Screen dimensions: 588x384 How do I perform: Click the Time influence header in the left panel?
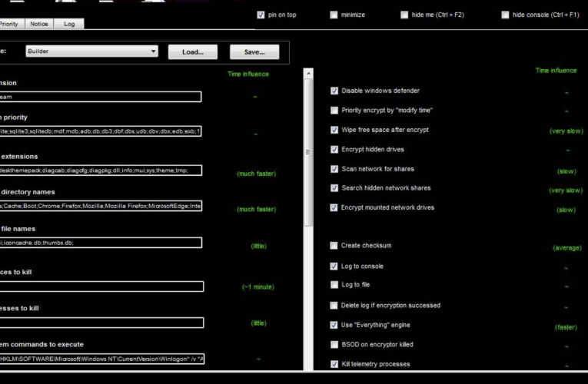(x=248, y=74)
